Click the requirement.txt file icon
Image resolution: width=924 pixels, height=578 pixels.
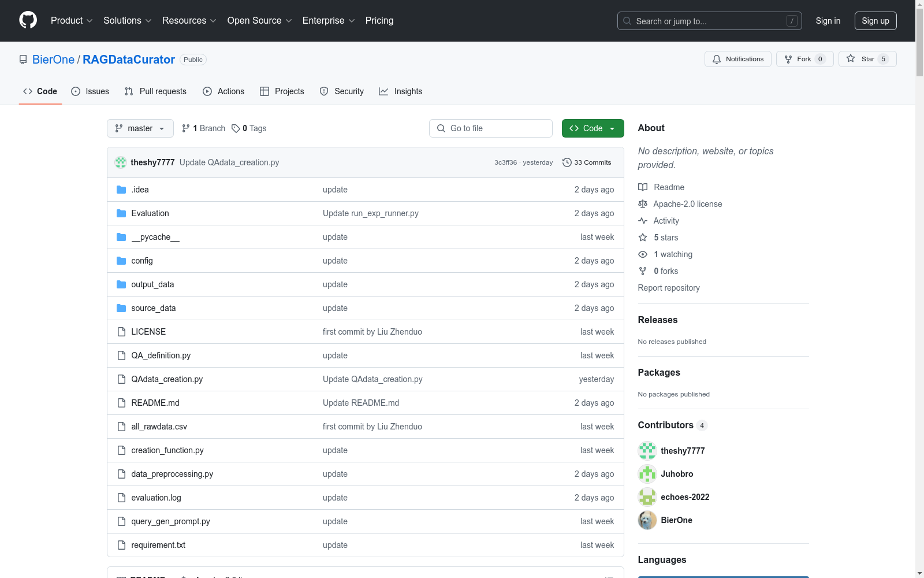click(121, 545)
